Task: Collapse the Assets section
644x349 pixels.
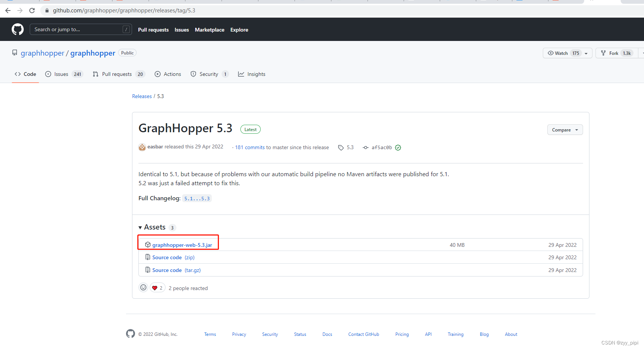Action: point(140,227)
